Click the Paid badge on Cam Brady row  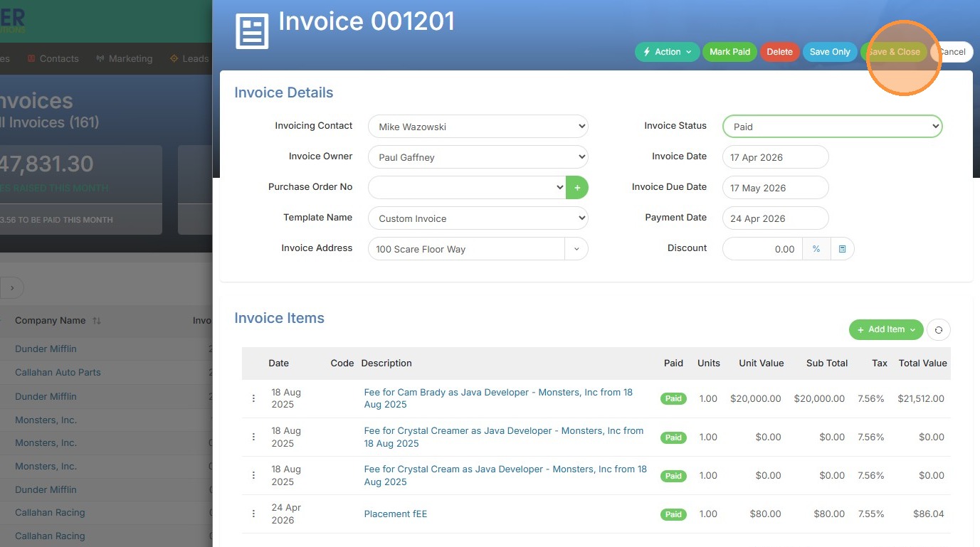pos(673,398)
